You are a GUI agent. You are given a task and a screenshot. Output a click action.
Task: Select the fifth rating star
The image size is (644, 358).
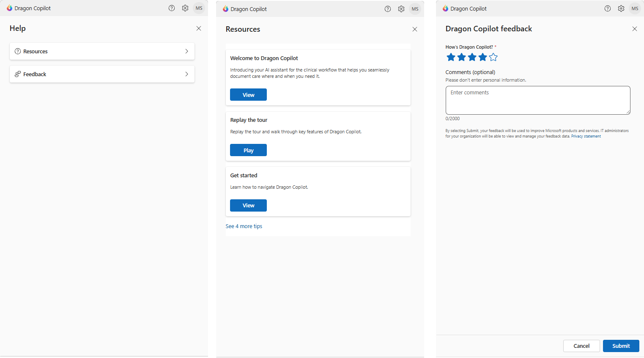click(493, 57)
